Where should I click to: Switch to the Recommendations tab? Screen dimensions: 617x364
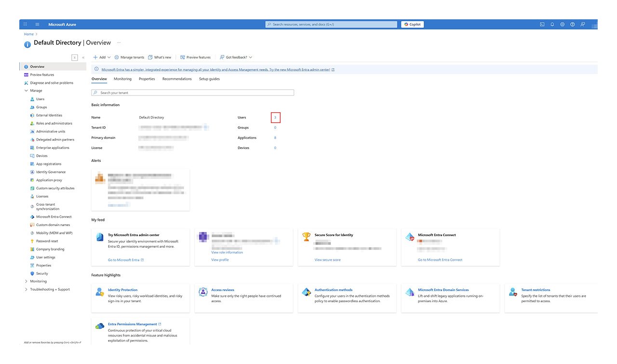pos(177,79)
